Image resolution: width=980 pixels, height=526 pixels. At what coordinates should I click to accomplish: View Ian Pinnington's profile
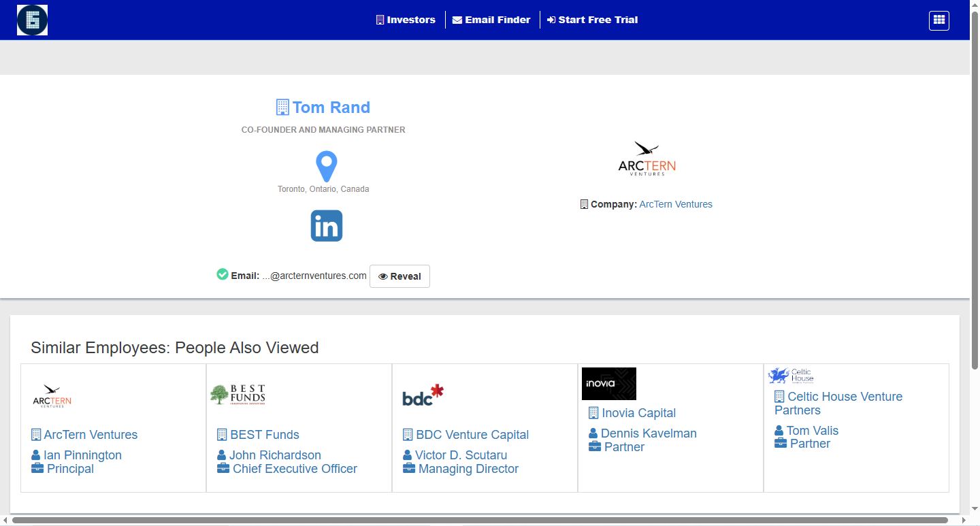point(82,455)
